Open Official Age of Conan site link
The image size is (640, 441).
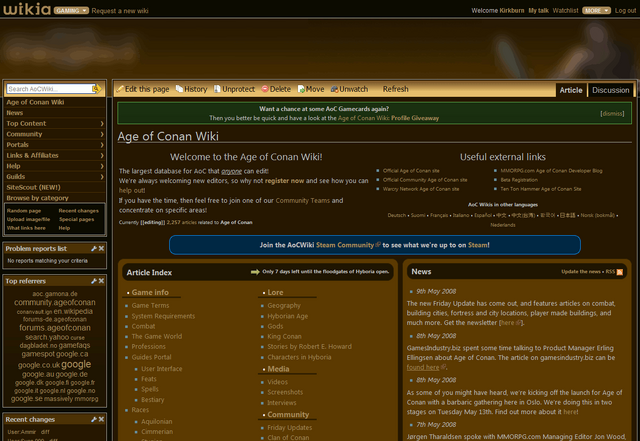(411, 171)
